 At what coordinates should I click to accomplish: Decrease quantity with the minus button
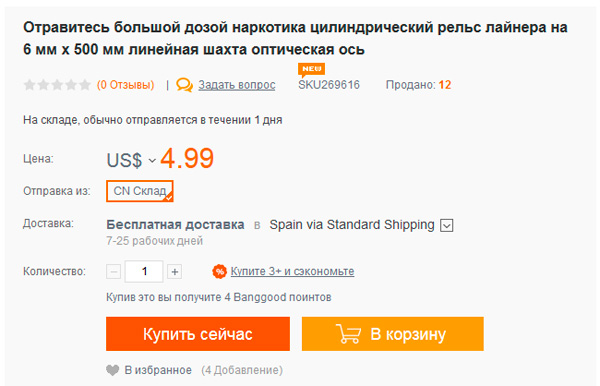click(x=114, y=272)
